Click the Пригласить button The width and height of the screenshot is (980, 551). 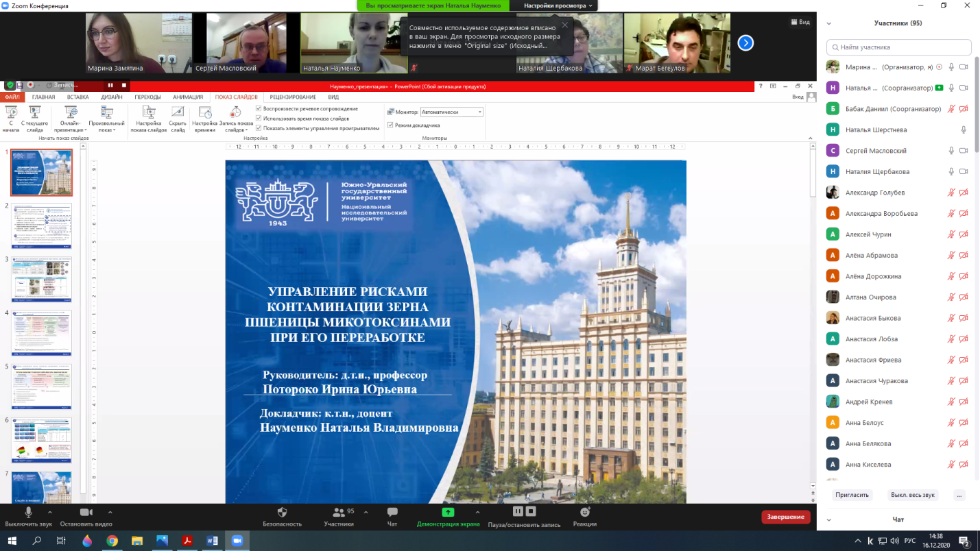click(x=852, y=495)
